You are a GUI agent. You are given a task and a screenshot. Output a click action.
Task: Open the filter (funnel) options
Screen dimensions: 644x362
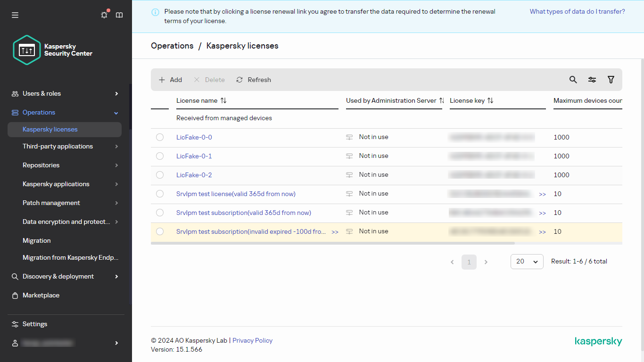coord(611,80)
